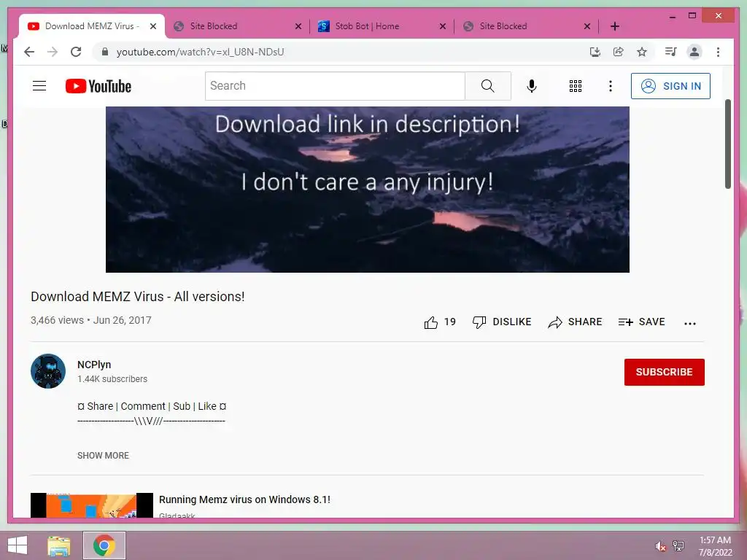Open a new browser tab
Screen dimensions: 747x560
coord(614,26)
